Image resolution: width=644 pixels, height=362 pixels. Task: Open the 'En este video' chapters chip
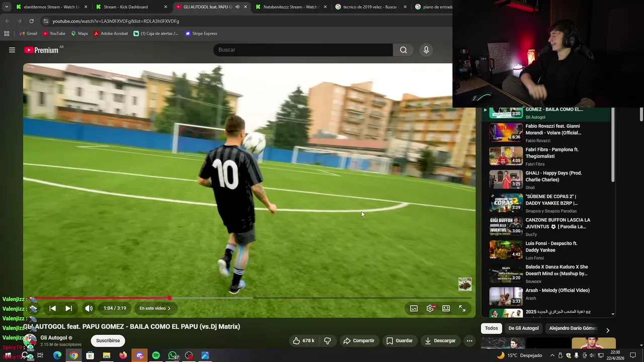point(155,308)
